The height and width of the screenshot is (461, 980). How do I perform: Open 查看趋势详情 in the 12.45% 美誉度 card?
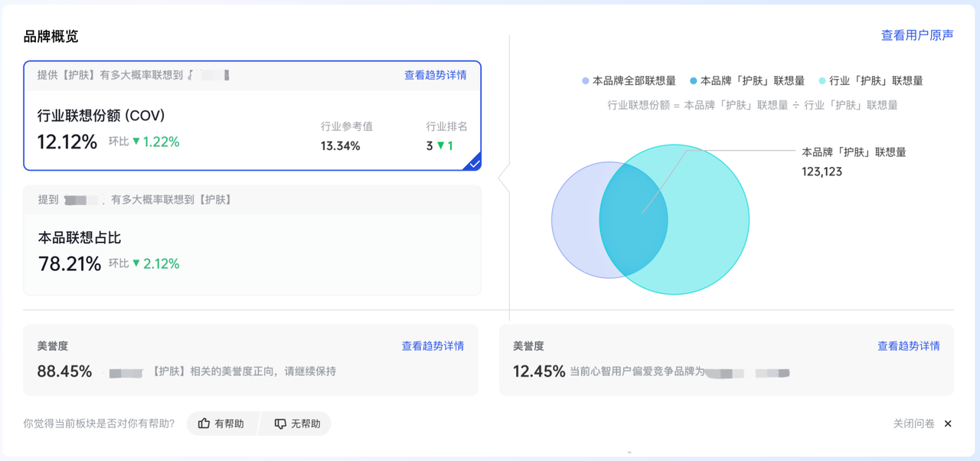908,346
